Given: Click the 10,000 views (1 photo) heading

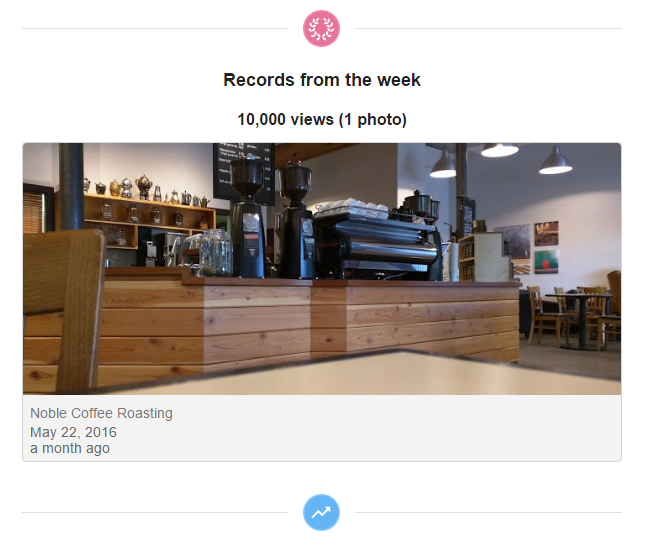Looking at the screenshot, I should point(322,119).
